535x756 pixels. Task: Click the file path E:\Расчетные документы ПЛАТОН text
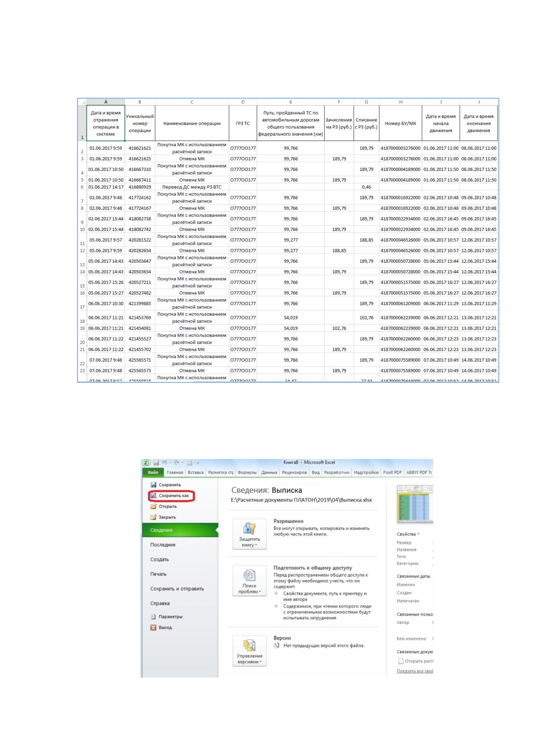coord(301,500)
